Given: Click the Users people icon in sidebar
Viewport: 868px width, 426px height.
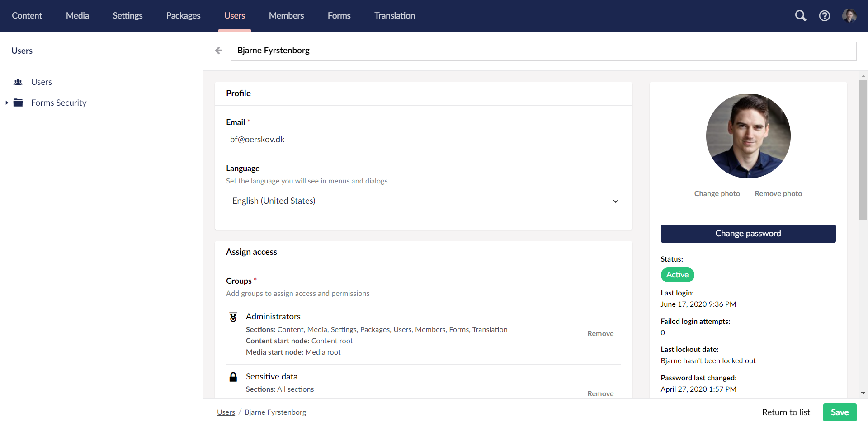Looking at the screenshot, I should pos(18,82).
